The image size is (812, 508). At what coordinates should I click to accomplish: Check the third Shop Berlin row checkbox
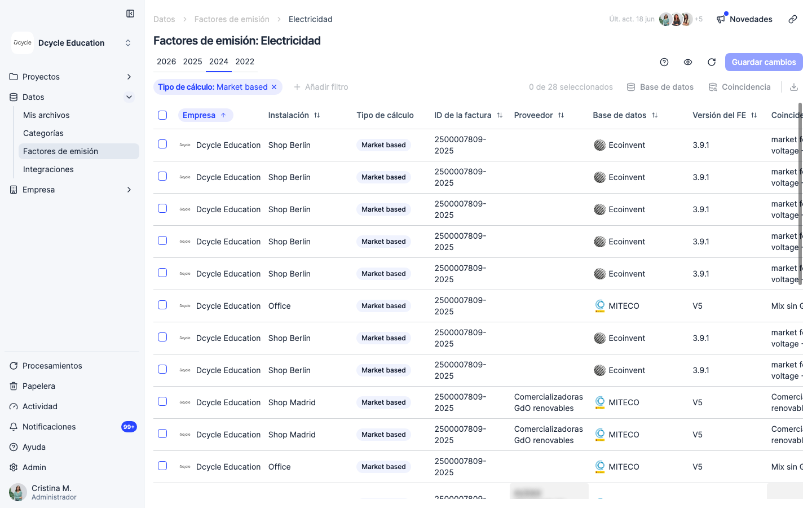point(162,208)
